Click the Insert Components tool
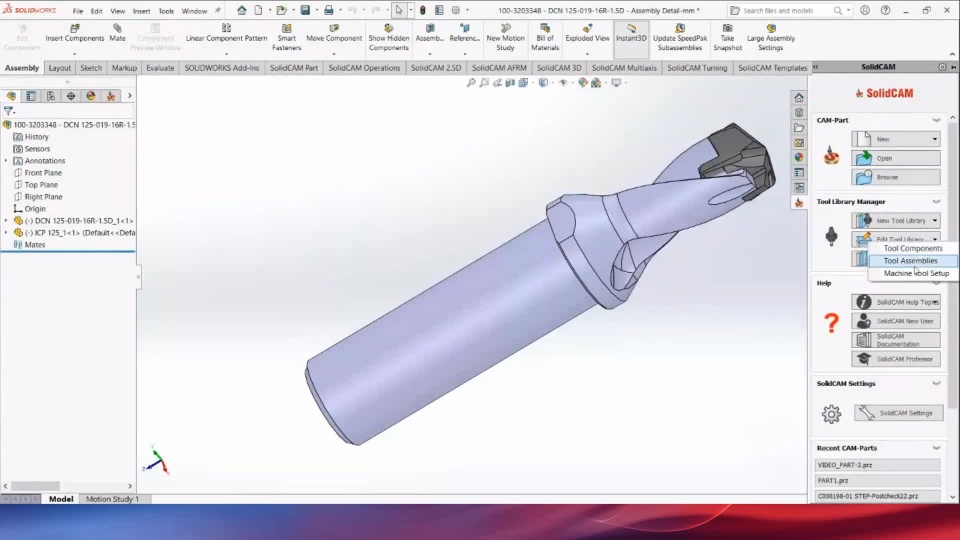 [75, 33]
